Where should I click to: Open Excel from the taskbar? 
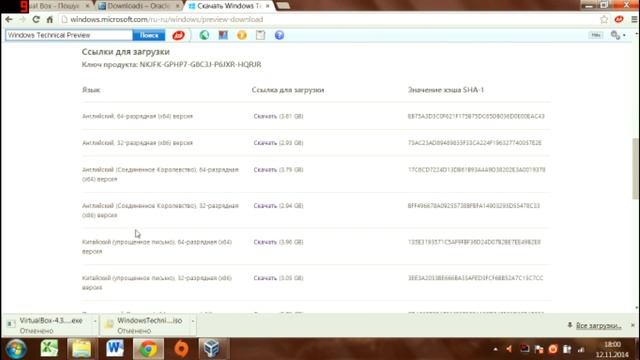pyautogui.click(x=49, y=349)
